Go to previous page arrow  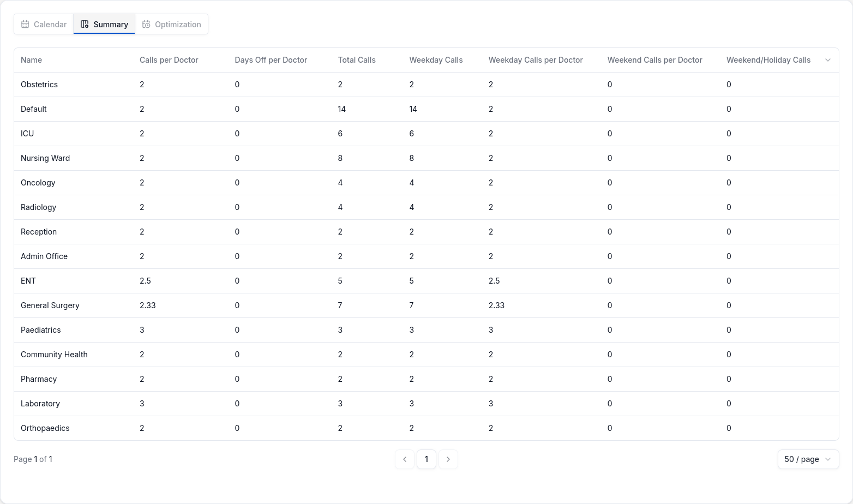pyautogui.click(x=405, y=459)
